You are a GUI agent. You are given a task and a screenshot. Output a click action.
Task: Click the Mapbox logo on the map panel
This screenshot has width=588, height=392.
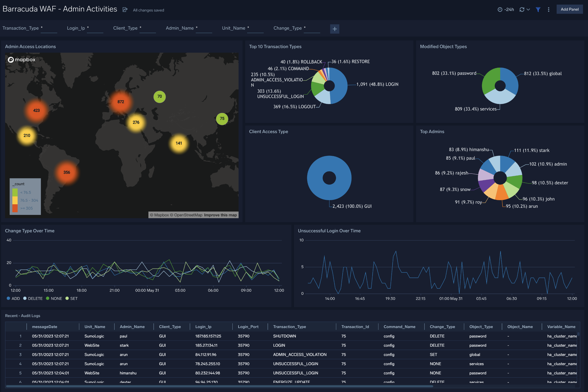click(x=22, y=60)
